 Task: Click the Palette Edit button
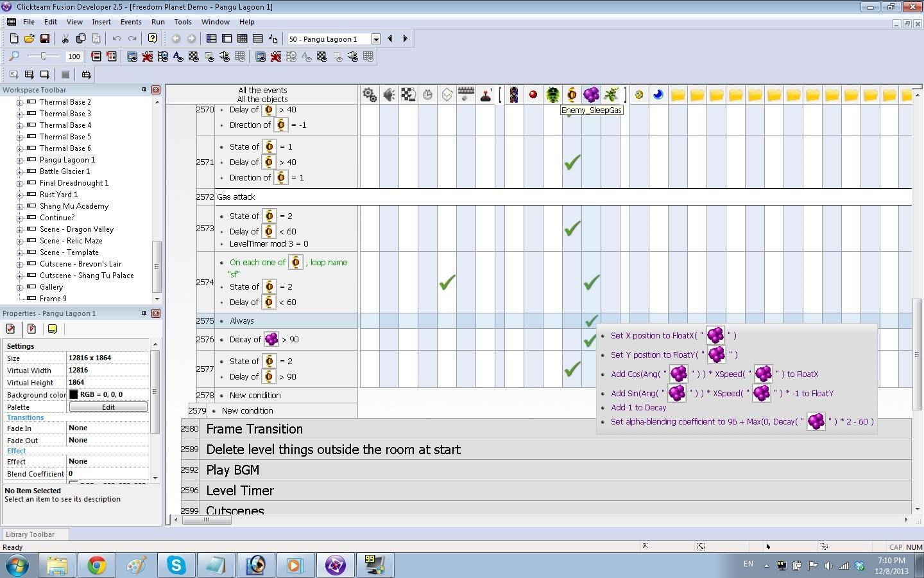pyautogui.click(x=108, y=407)
